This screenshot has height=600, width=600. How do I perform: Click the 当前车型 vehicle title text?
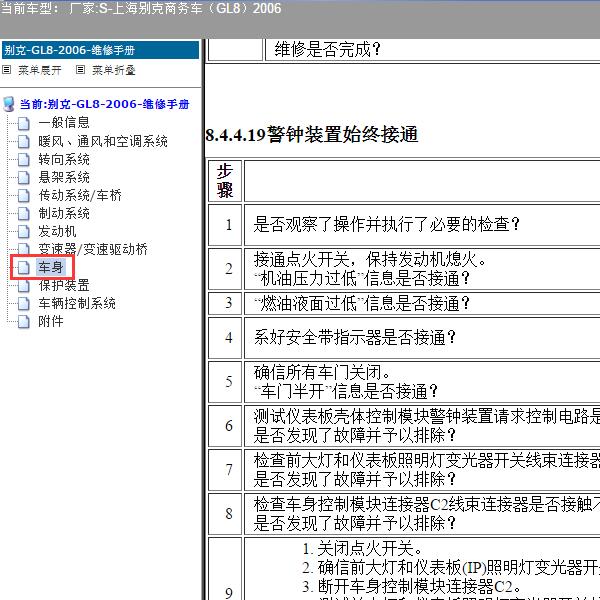click(140, 8)
